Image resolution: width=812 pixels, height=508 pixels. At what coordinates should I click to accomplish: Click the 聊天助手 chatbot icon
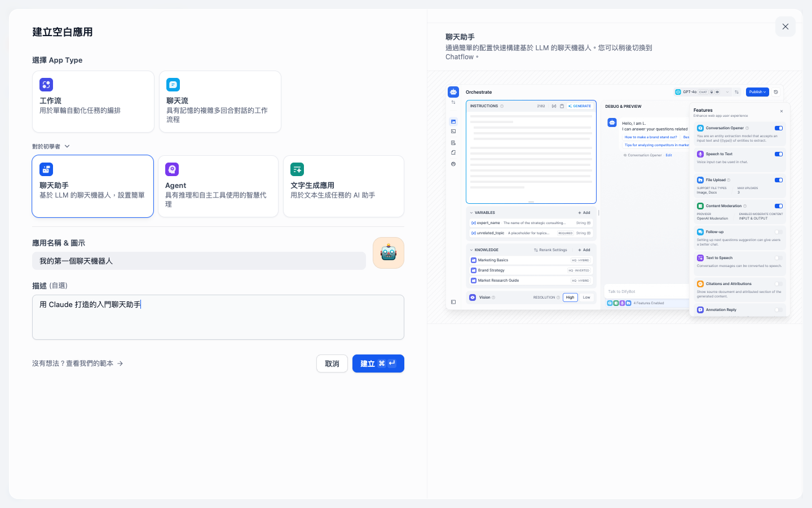click(x=46, y=169)
